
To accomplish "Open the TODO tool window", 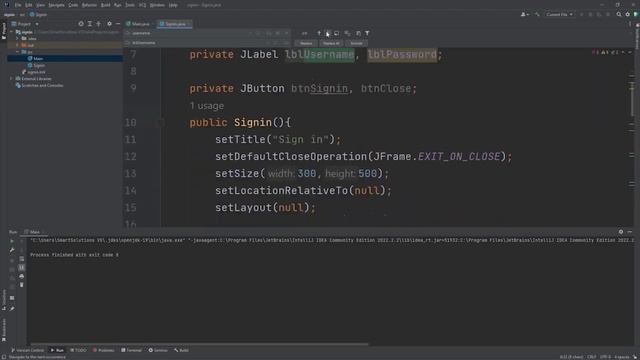I will click(x=78, y=350).
